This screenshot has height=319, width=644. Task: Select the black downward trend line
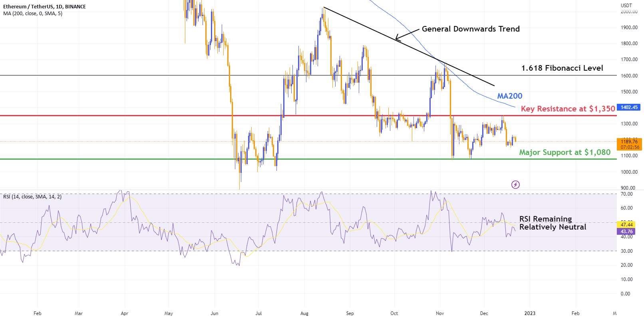tap(409, 46)
